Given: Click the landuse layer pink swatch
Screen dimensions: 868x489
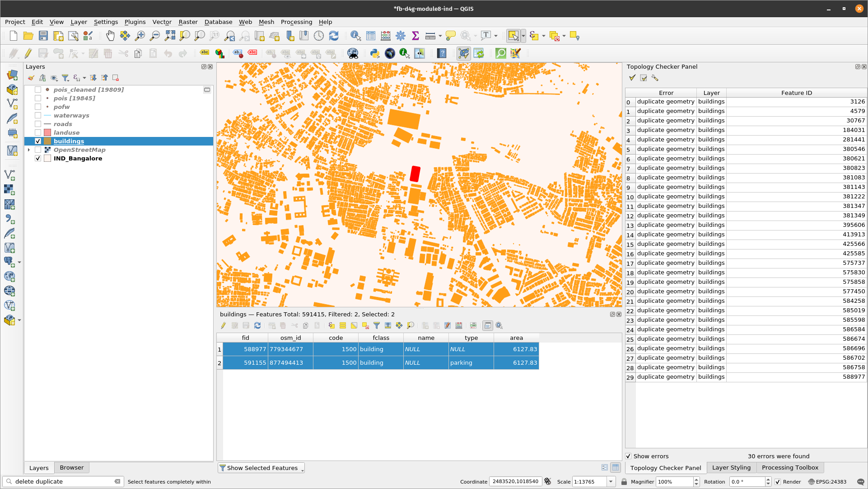Looking at the screenshot, I should pos(47,132).
